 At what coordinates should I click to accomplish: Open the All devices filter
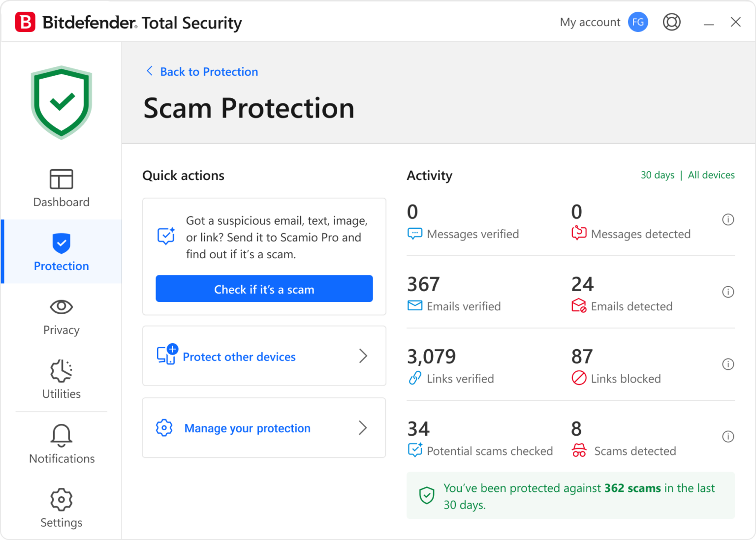(x=711, y=175)
